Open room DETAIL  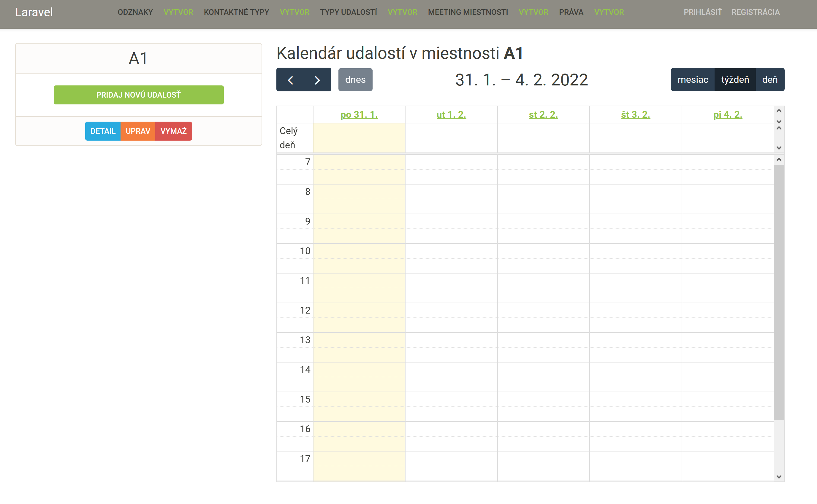(x=103, y=131)
